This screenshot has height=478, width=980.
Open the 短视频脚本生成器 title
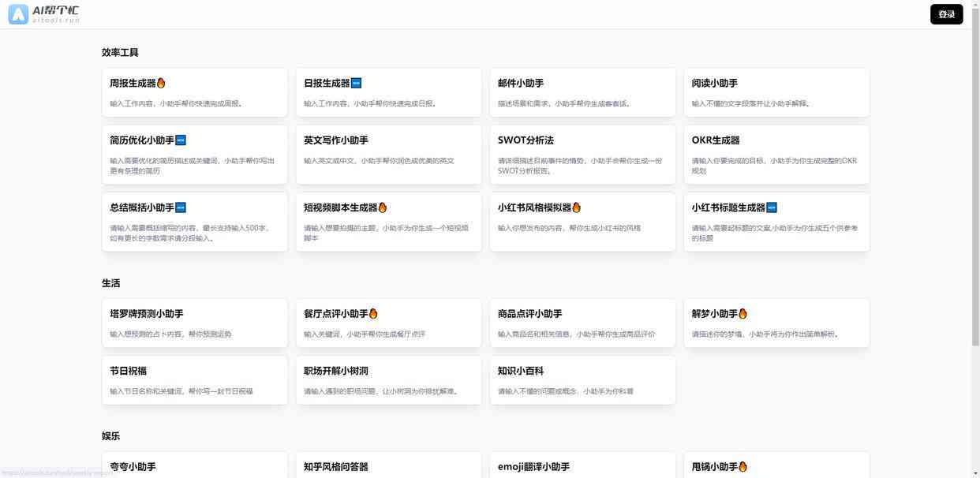tap(341, 207)
